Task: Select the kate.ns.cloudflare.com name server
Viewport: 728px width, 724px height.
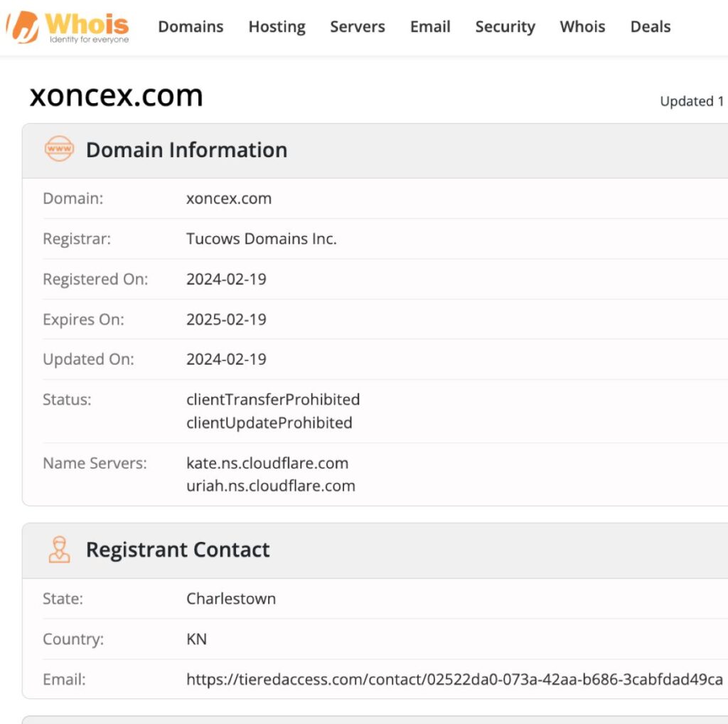Action: point(267,463)
